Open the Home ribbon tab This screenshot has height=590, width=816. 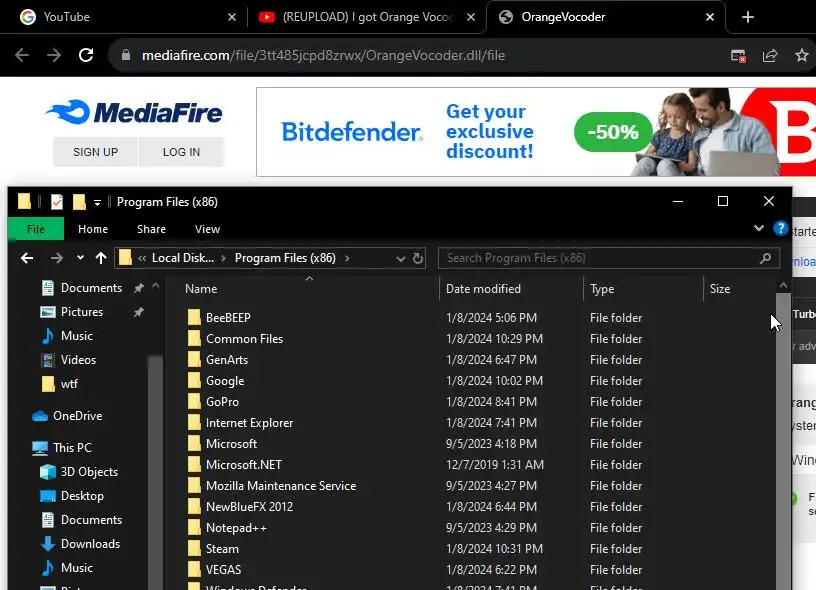click(93, 229)
